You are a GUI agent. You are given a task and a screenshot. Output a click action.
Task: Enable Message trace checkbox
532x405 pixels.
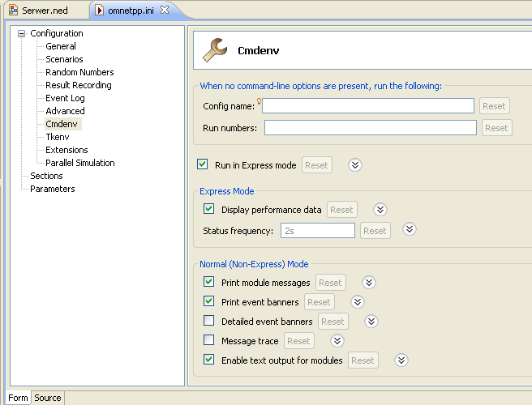pos(209,340)
